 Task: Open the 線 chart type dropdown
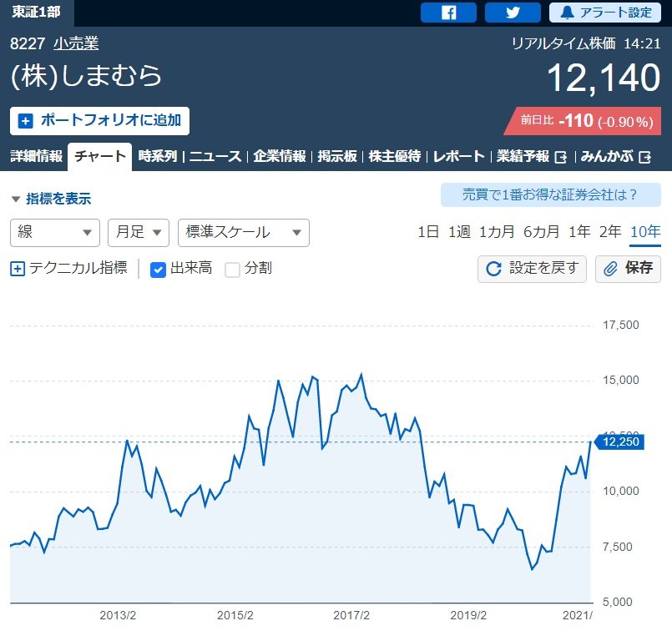54,233
